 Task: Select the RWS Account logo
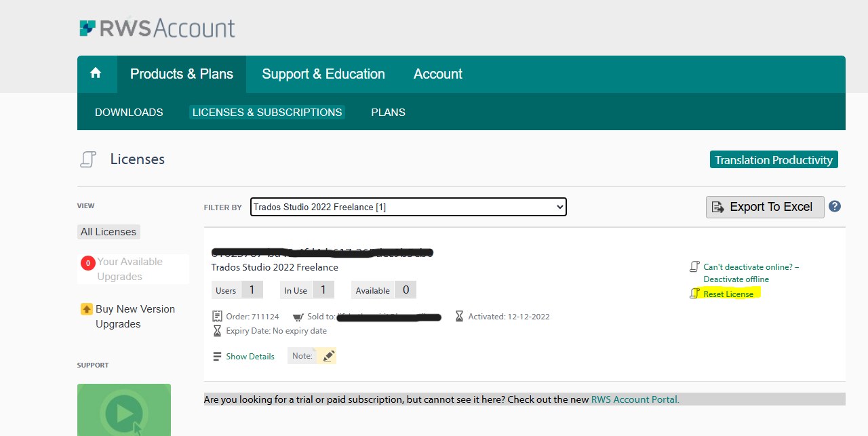157,28
